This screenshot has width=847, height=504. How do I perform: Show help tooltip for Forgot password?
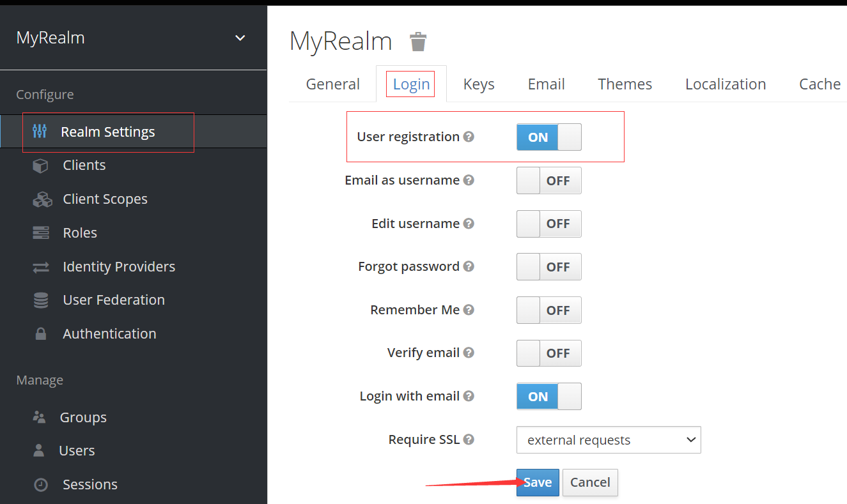(469, 266)
